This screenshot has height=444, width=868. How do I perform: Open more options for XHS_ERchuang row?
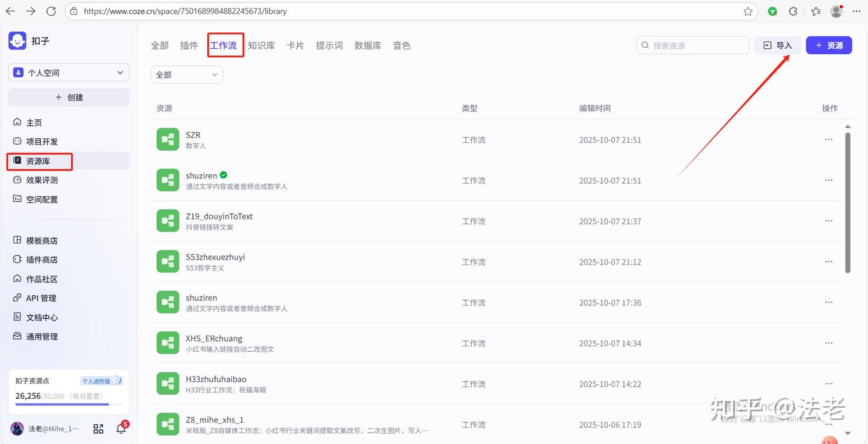829,343
